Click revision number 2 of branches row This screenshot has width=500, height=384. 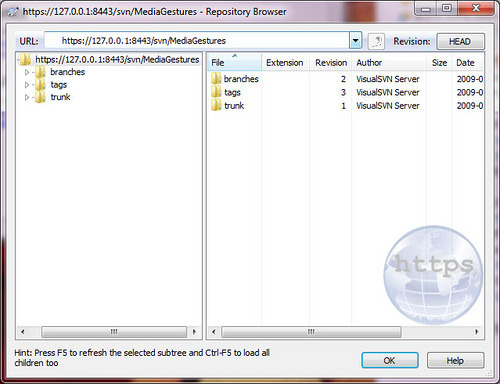343,79
